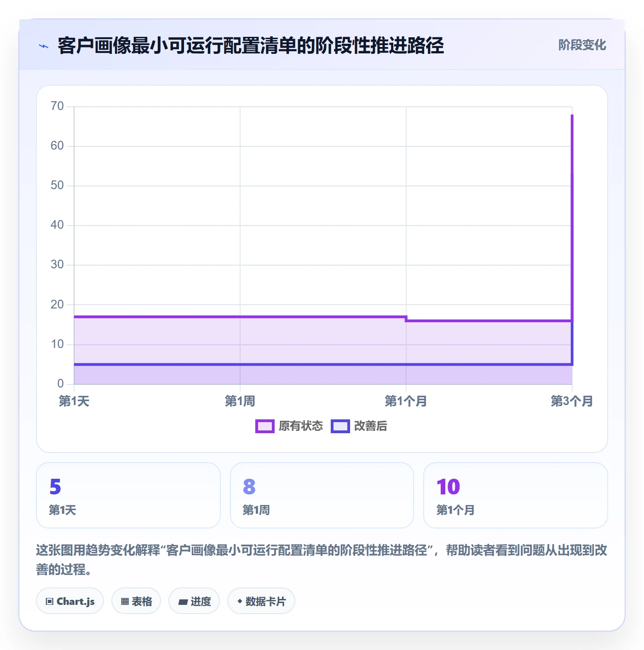
Task: Click the 第1个月 x-axis label
Action: click(x=406, y=401)
